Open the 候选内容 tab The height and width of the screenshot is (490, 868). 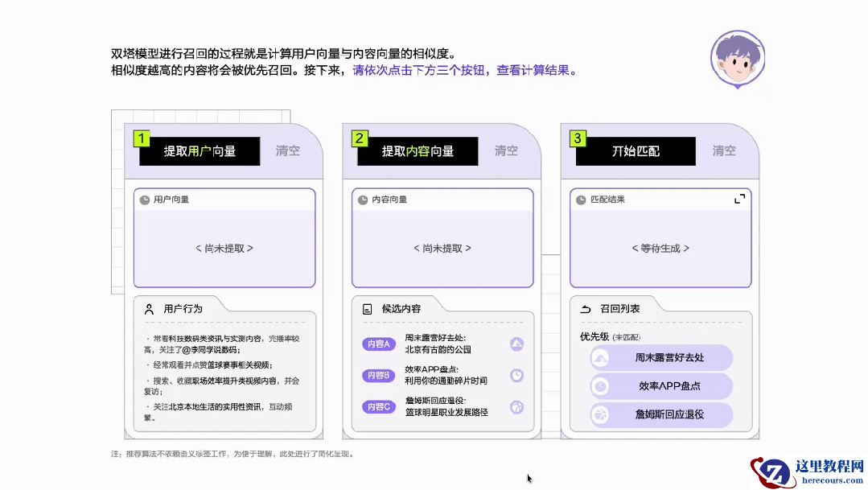[x=401, y=308]
